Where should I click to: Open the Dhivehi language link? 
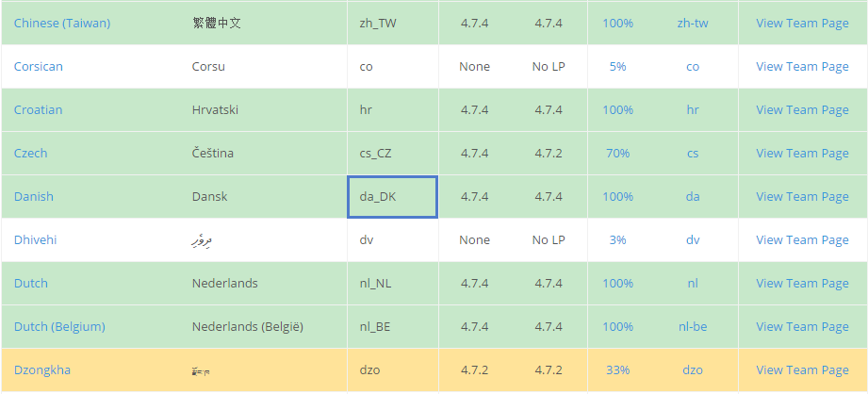(36, 239)
